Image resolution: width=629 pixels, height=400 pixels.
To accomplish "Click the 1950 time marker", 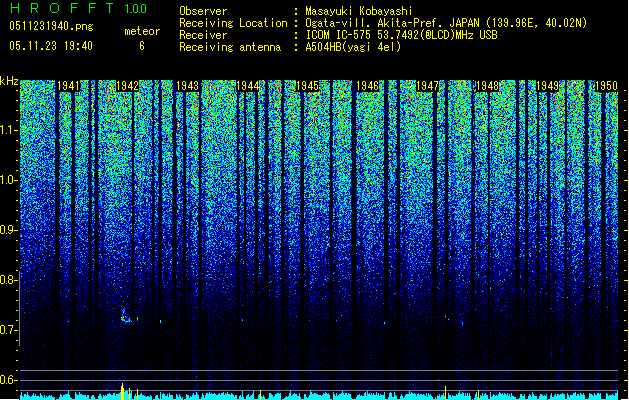I will pyautogui.click(x=606, y=86).
